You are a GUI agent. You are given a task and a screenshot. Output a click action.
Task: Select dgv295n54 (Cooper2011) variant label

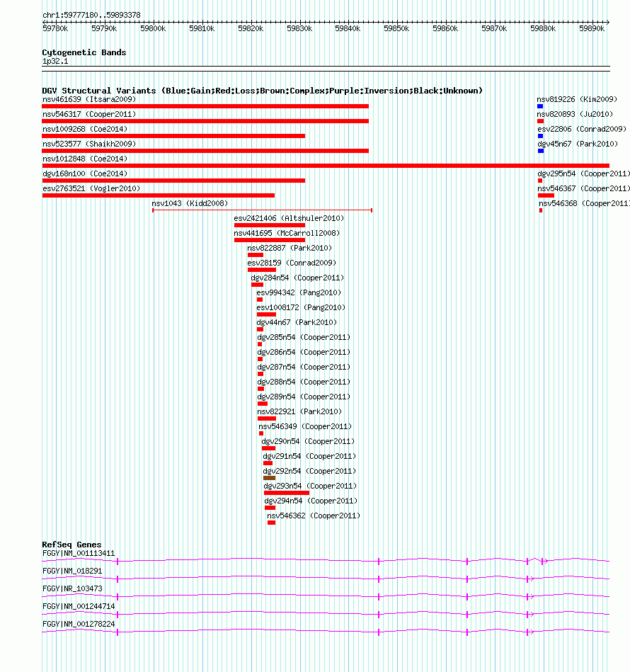(x=584, y=173)
